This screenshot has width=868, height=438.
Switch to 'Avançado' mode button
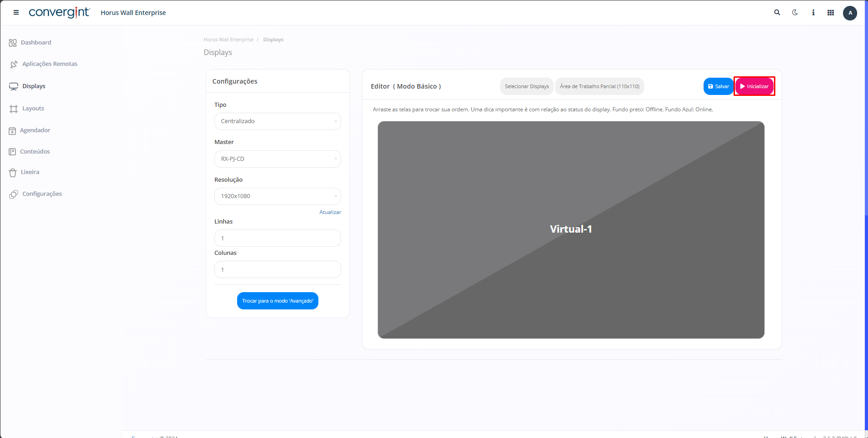pyautogui.click(x=278, y=301)
